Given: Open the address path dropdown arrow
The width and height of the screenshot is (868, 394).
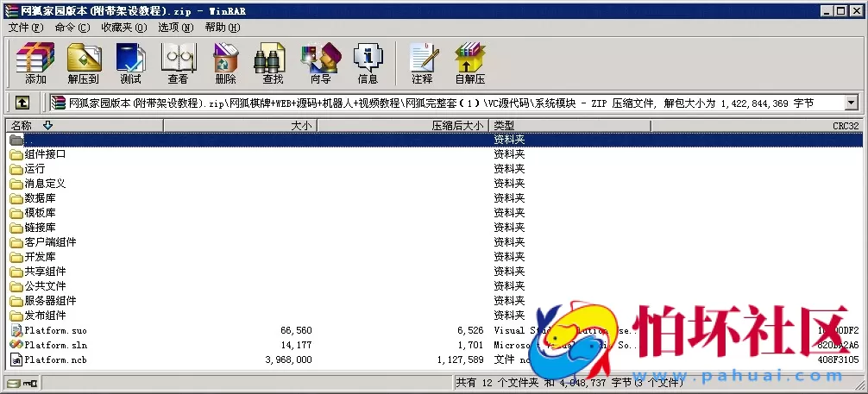Looking at the screenshot, I should (x=851, y=103).
